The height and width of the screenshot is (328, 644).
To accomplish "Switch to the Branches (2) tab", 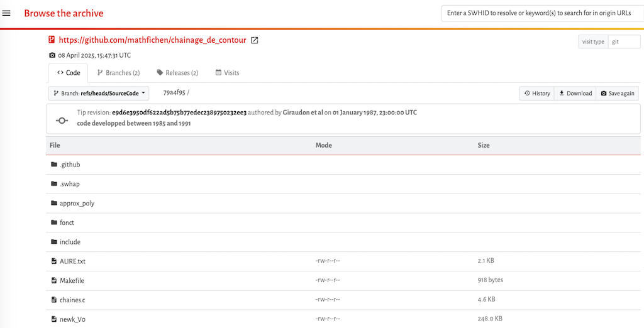I will click(118, 73).
